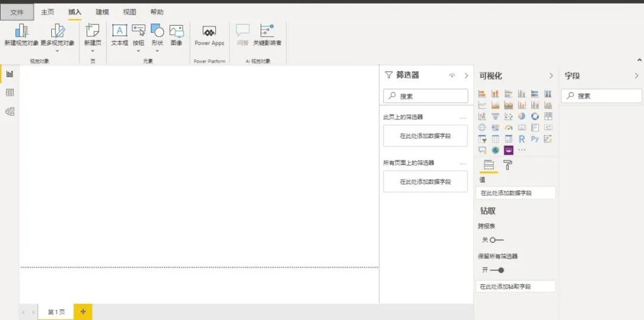Switch to the 视图 ribbon tab
The height and width of the screenshot is (320, 644).
129,13
